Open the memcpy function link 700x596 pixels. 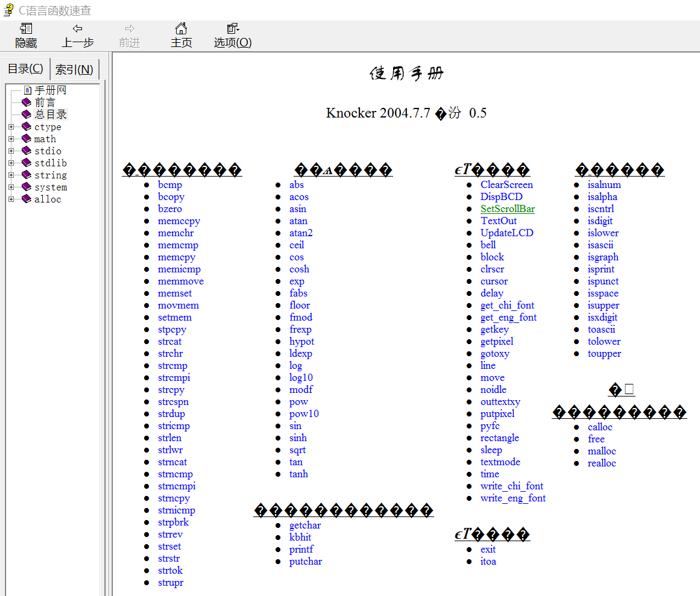point(176,257)
